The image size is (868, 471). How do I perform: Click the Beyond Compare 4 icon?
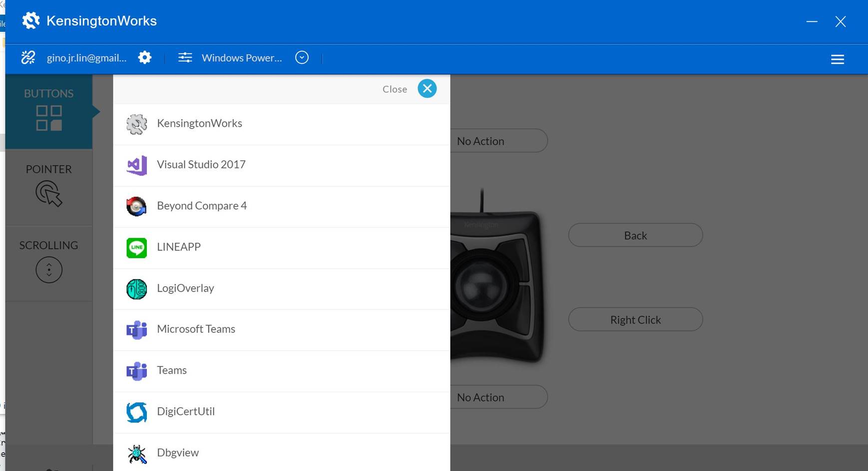[136, 206]
